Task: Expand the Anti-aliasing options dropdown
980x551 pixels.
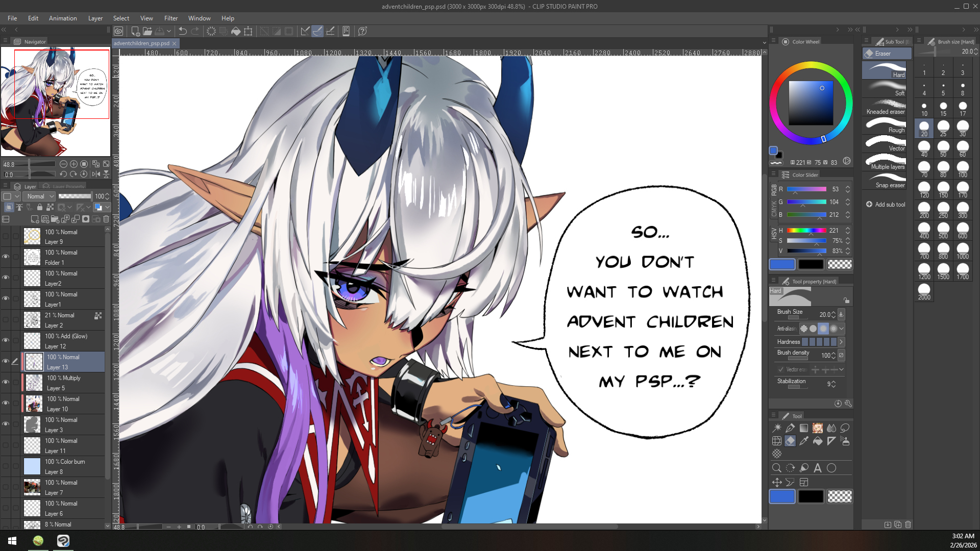Action: coord(841,329)
